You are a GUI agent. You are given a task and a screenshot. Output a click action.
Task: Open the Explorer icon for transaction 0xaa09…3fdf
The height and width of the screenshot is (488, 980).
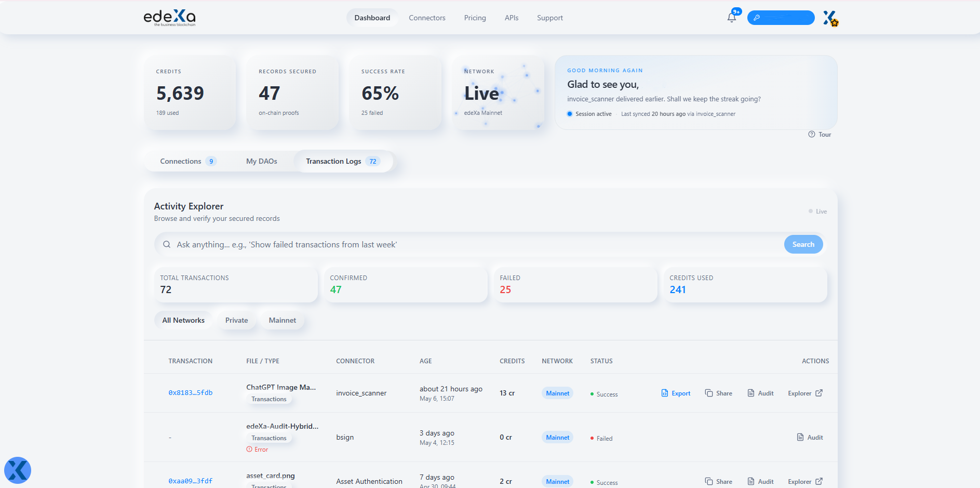(819, 481)
